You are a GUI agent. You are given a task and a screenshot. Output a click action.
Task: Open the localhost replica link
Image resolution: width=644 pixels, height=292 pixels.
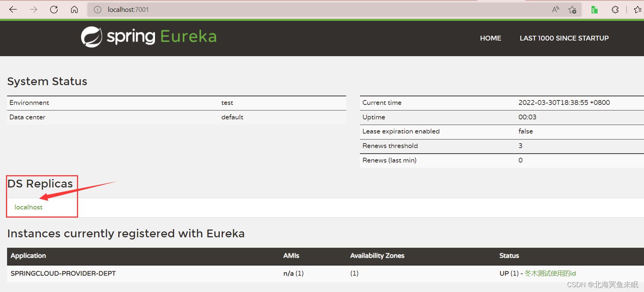coord(28,207)
